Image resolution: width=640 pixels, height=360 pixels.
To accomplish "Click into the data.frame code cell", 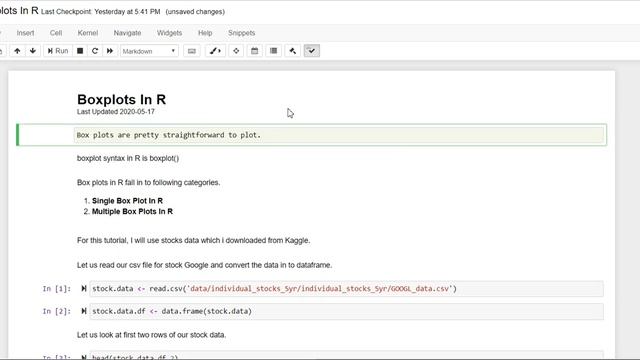I will tap(346, 311).
